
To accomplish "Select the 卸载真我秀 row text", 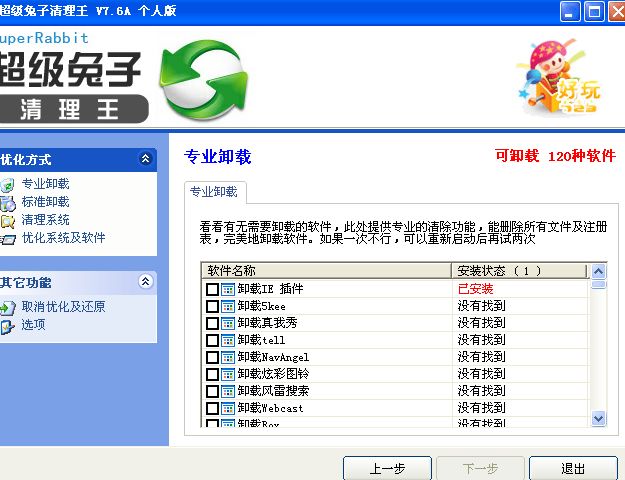I will click(267, 323).
